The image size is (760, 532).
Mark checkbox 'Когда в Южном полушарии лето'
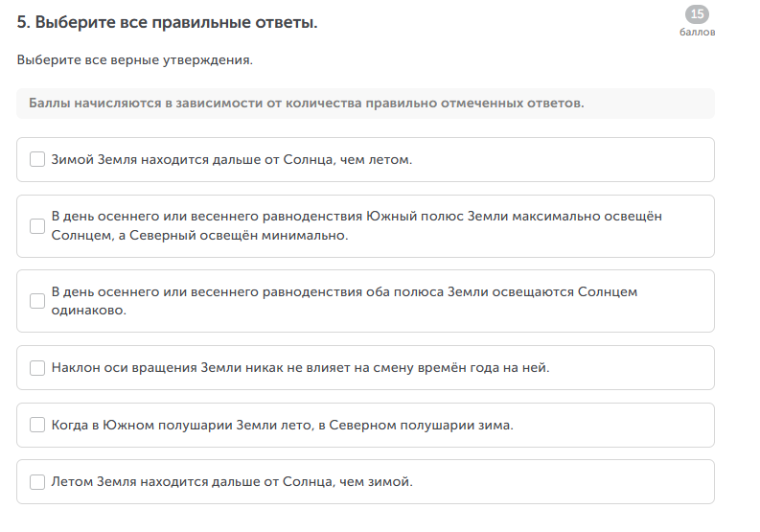coord(37,425)
